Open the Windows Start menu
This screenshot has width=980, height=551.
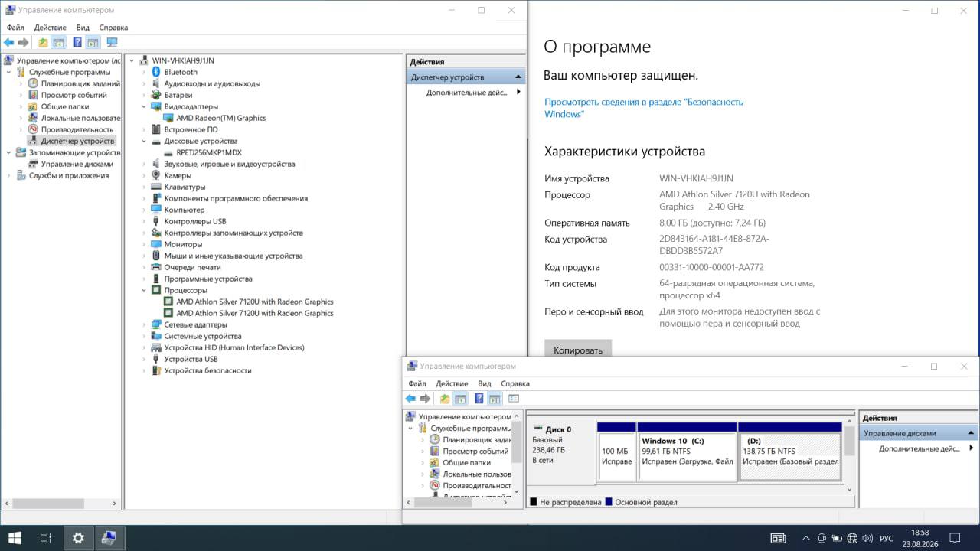point(15,538)
